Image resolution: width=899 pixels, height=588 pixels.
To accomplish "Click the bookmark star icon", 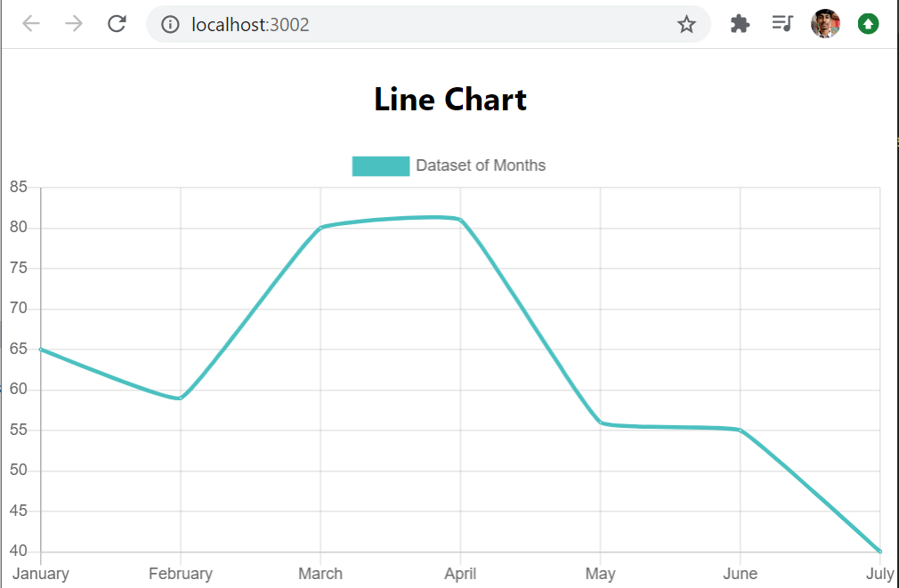I will click(x=686, y=24).
